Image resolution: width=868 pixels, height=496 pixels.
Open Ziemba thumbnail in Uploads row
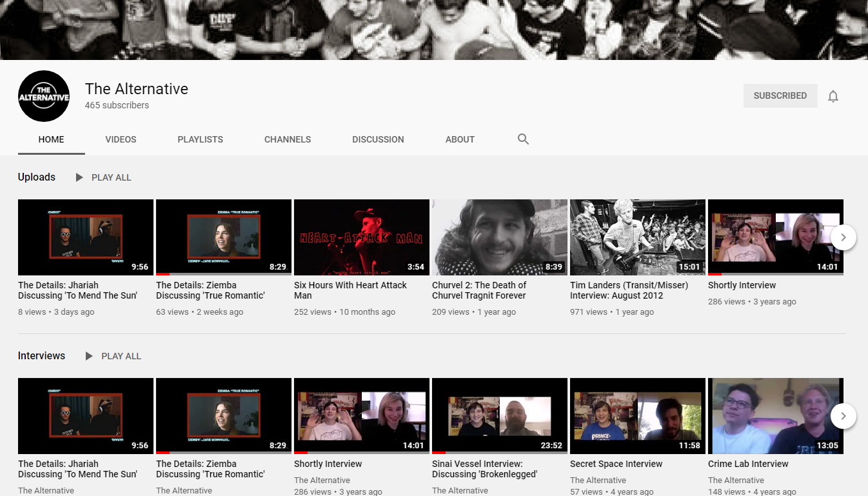tap(224, 237)
